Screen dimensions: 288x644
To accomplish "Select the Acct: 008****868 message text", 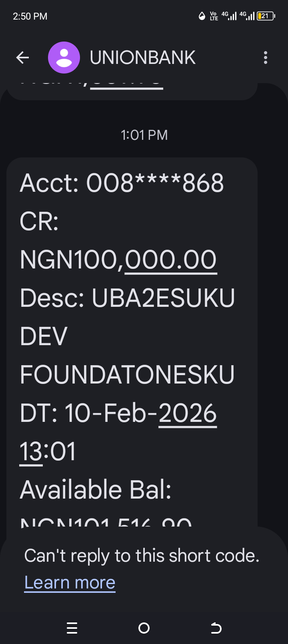I will pyautogui.click(x=122, y=183).
